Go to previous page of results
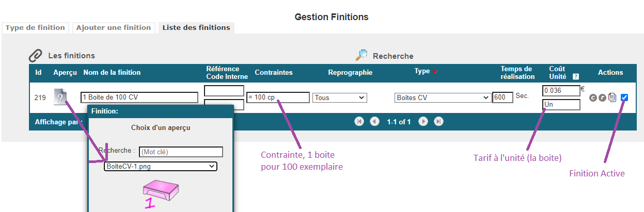644x212 pixels. [x=375, y=122]
